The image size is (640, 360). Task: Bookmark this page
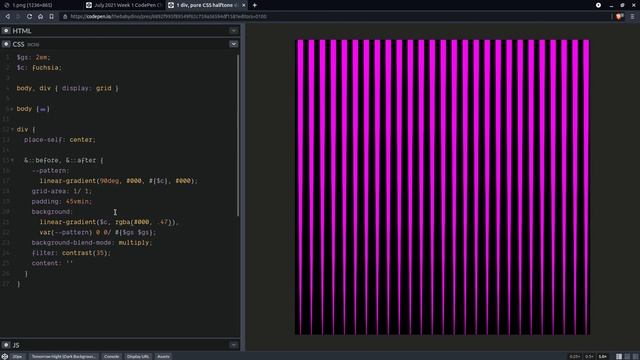51,16
